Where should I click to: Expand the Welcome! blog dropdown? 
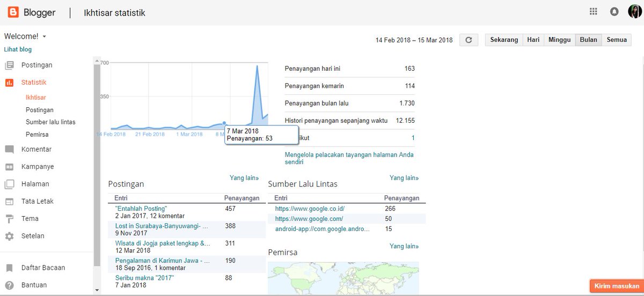[25, 36]
